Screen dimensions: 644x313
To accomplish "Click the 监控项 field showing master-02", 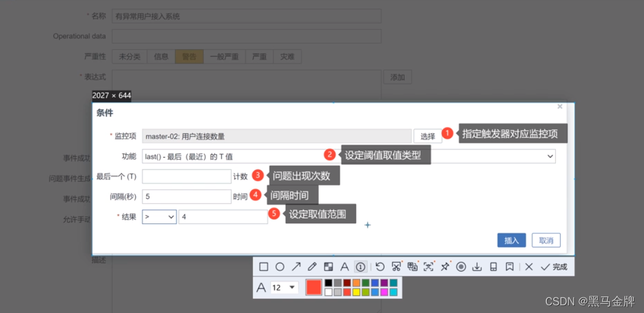I will pos(277,136).
